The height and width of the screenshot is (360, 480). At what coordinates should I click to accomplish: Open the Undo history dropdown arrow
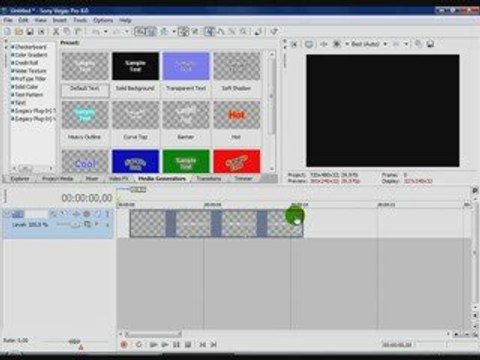pos(106,32)
